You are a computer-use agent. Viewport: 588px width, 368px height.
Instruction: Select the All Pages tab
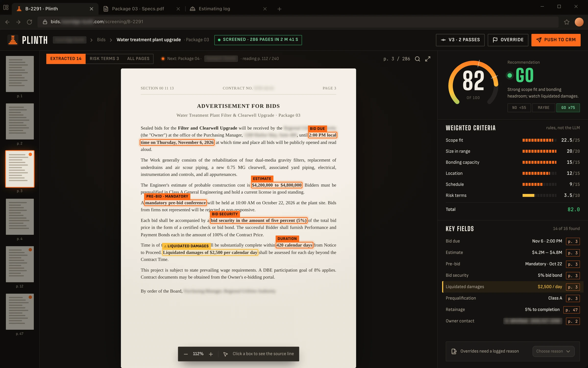[x=138, y=59]
